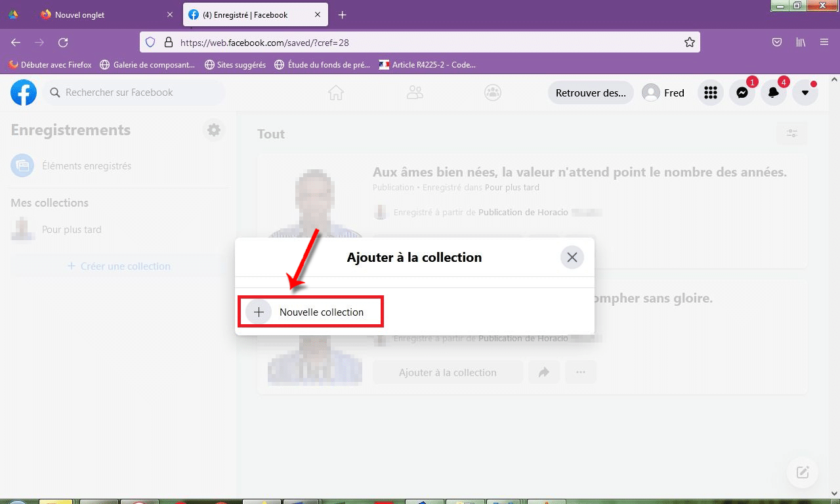
Task: Click the Retrouver des... button
Action: coord(591,93)
